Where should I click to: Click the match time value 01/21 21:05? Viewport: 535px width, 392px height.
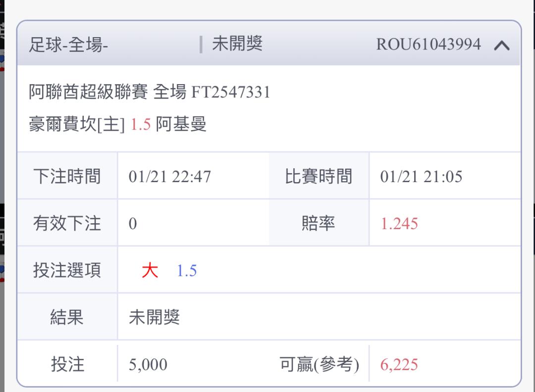[422, 177]
